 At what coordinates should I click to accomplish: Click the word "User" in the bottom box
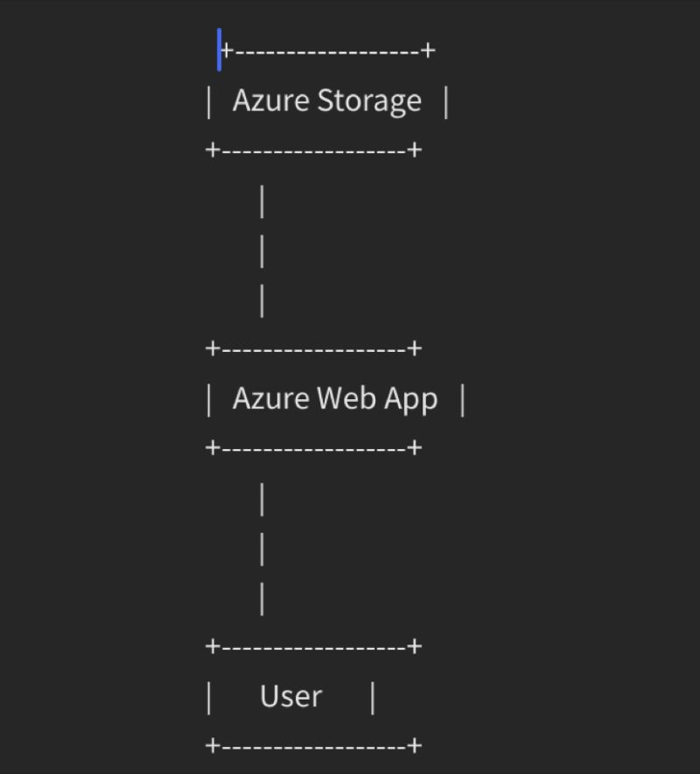pyautogui.click(x=291, y=697)
